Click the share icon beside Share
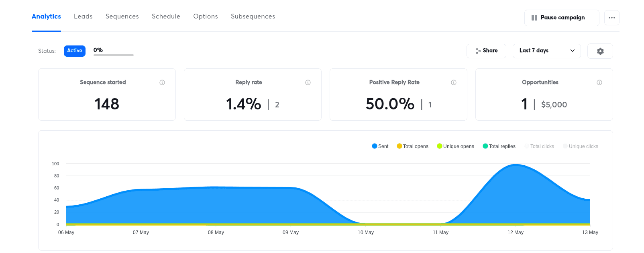The image size is (644, 253). click(478, 51)
